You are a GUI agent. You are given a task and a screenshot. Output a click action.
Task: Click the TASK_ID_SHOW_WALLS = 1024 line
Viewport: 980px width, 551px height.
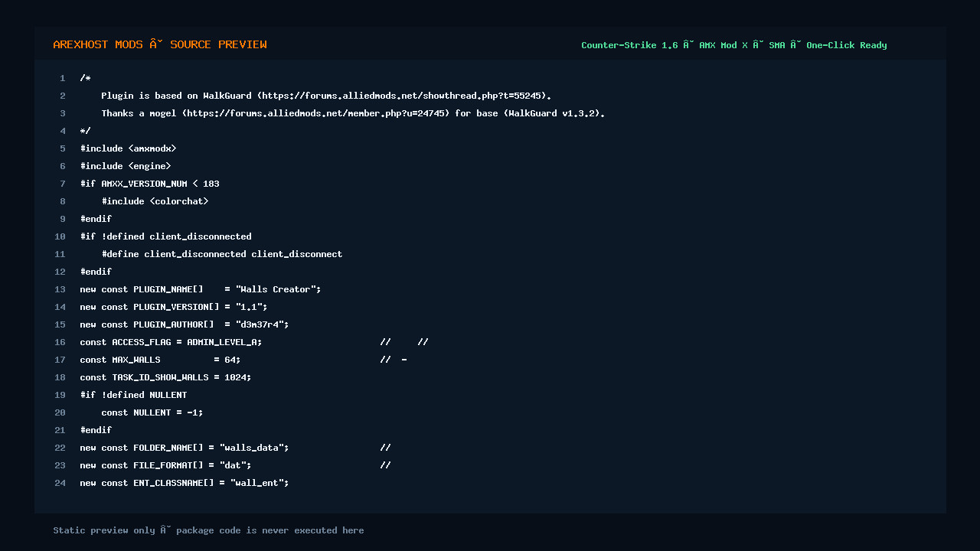pos(165,377)
